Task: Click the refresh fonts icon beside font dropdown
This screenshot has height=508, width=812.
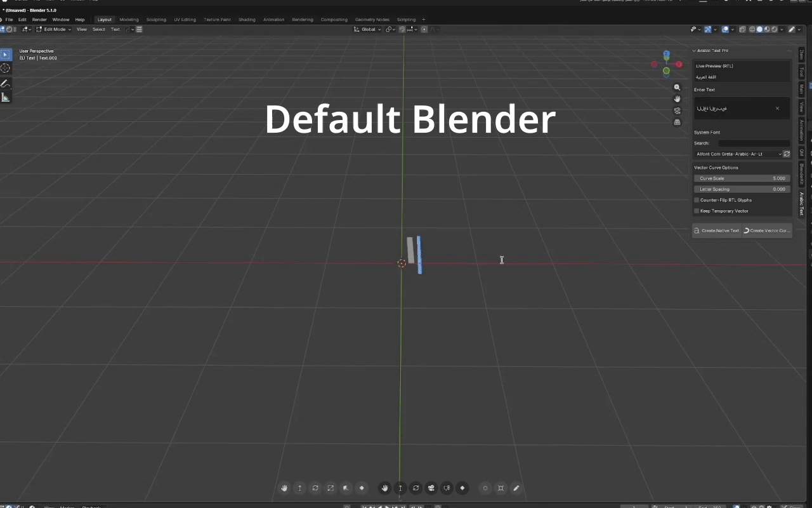Action: pos(787,154)
